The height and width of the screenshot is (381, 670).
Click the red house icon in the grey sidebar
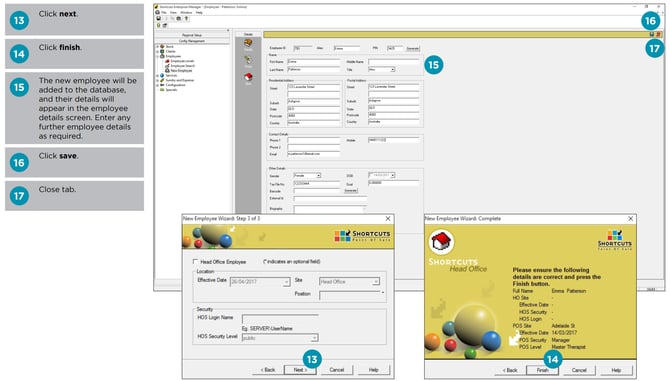click(x=248, y=77)
